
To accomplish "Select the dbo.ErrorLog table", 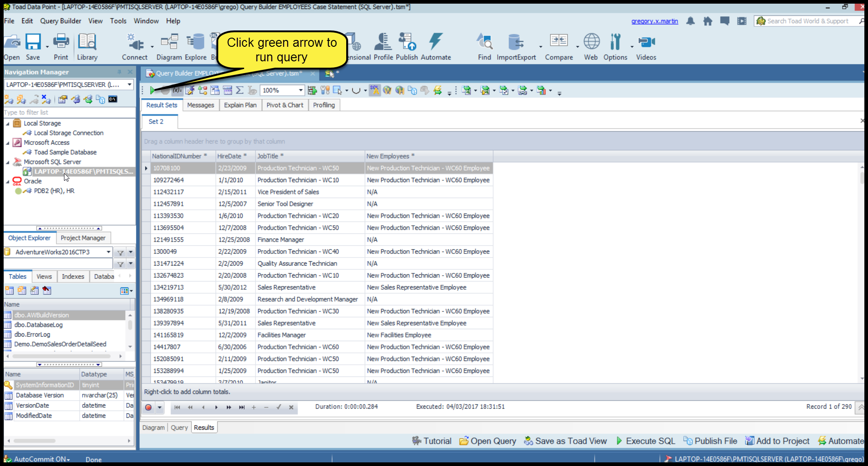I will 32,335.
